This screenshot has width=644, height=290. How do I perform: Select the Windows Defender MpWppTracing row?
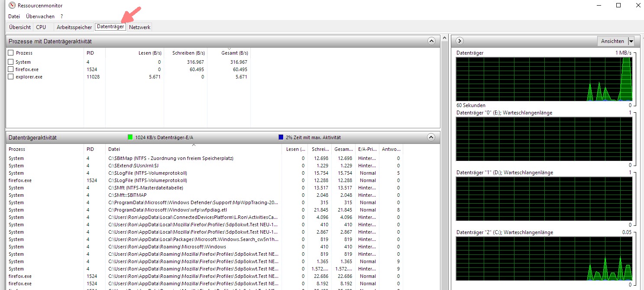205,202
